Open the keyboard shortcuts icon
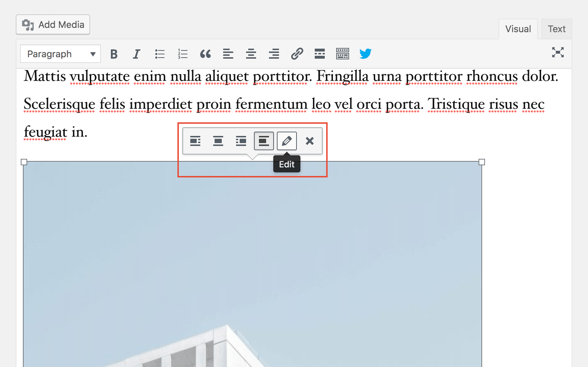Image resolution: width=588 pixels, height=367 pixels. (342, 54)
